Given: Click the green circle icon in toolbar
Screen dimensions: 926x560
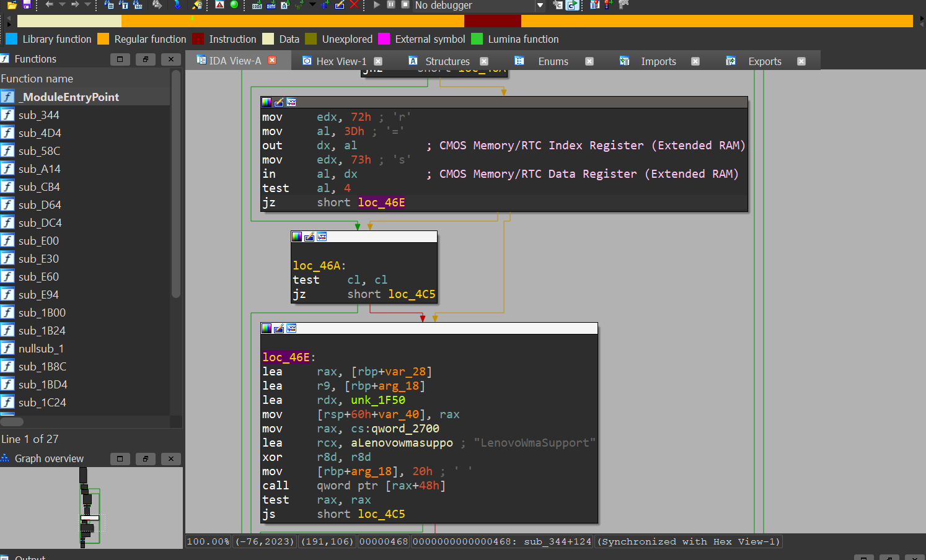Looking at the screenshot, I should [x=234, y=4].
